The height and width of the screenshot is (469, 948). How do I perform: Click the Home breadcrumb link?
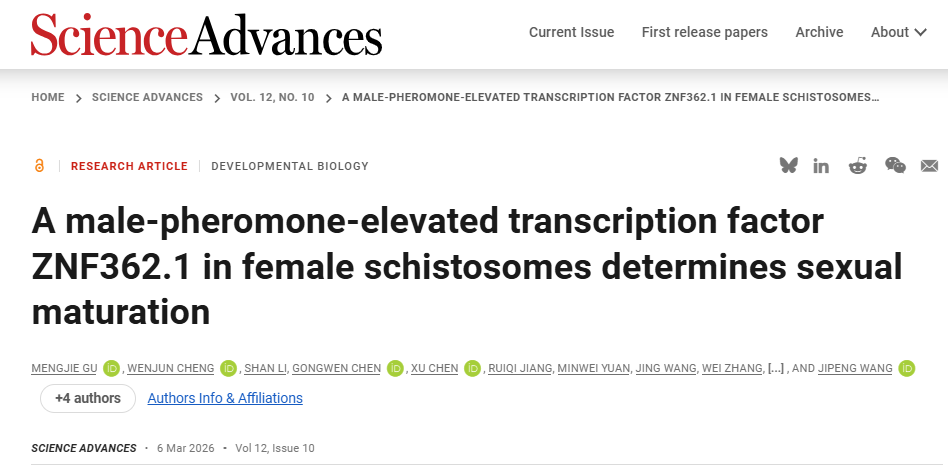(x=48, y=97)
